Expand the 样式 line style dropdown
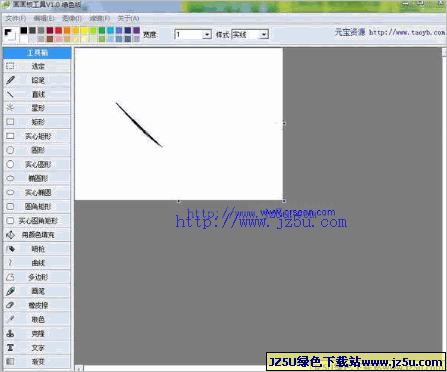This screenshot has width=447, height=372. click(x=264, y=34)
